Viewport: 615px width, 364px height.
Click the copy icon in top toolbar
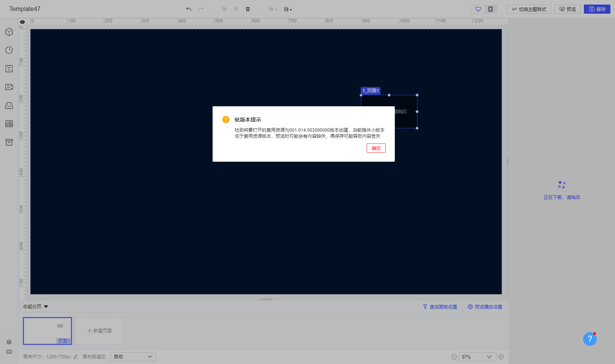point(224,9)
